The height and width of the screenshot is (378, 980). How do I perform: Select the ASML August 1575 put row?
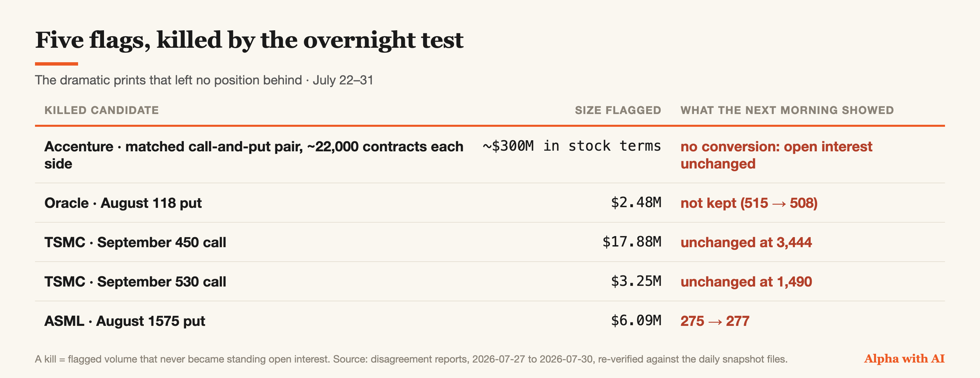pos(490,321)
